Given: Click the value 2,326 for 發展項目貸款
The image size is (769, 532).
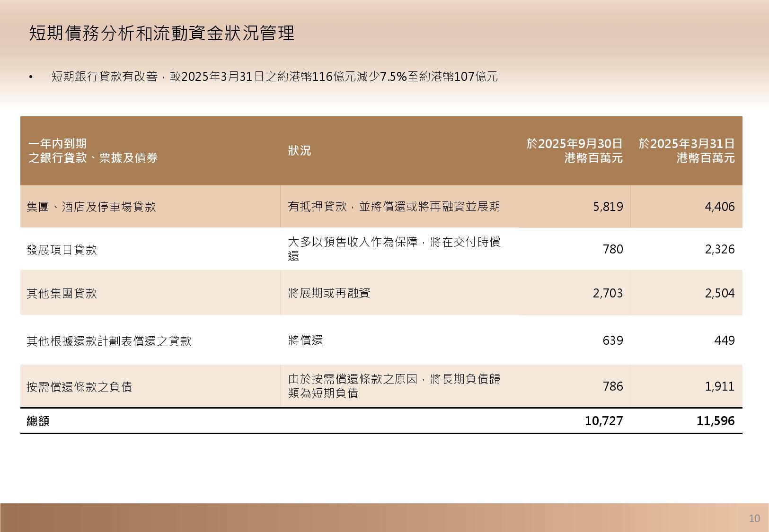Looking at the screenshot, I should [x=719, y=249].
